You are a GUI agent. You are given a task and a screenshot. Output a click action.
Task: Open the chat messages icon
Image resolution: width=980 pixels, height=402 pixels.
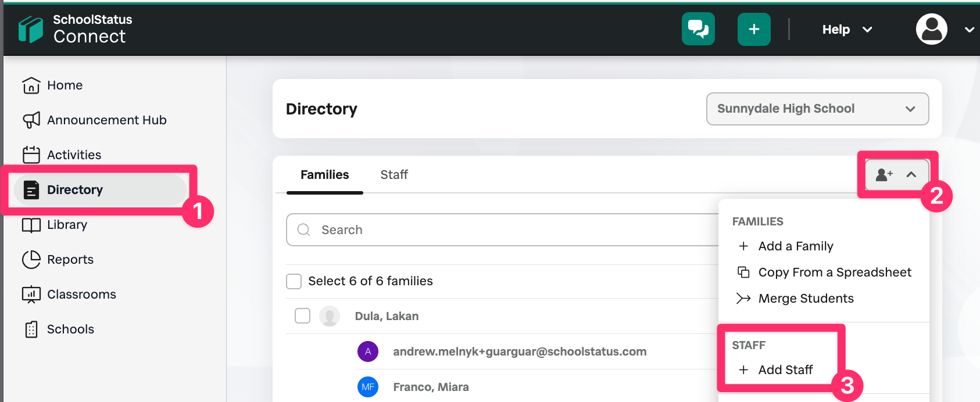[x=698, y=29]
